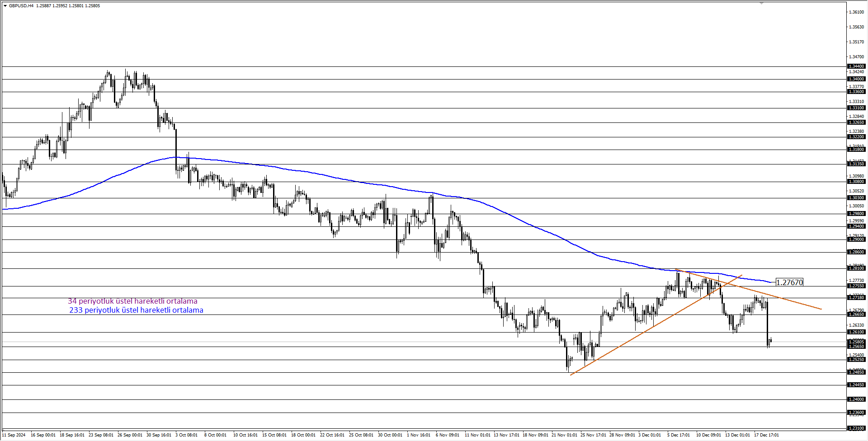The image size is (868, 441).
Task: Click the 1.36100 price scale value
Action: 856,12
